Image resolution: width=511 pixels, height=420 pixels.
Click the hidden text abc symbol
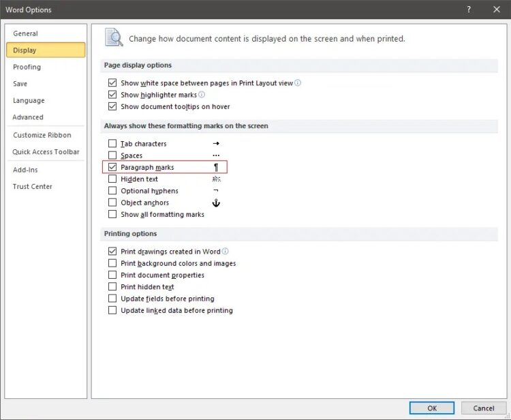click(x=216, y=179)
